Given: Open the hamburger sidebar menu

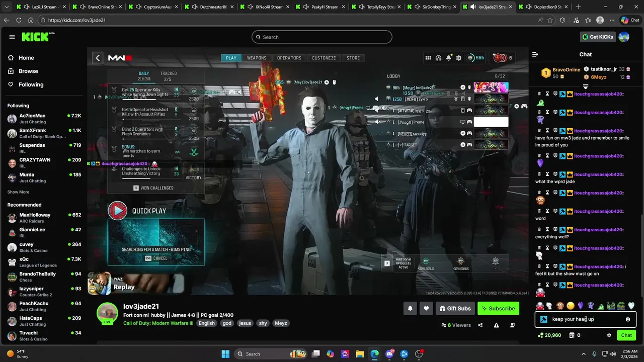Looking at the screenshot, I should click(12, 37).
